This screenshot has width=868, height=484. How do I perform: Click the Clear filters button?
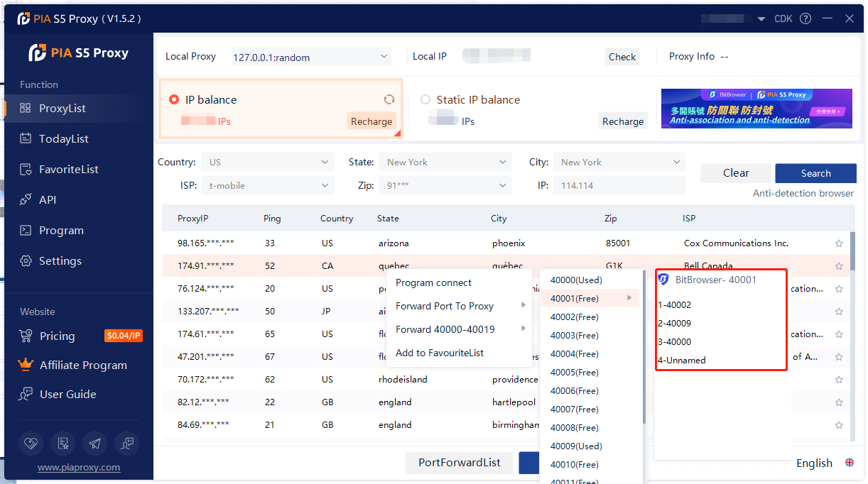pyautogui.click(x=736, y=173)
